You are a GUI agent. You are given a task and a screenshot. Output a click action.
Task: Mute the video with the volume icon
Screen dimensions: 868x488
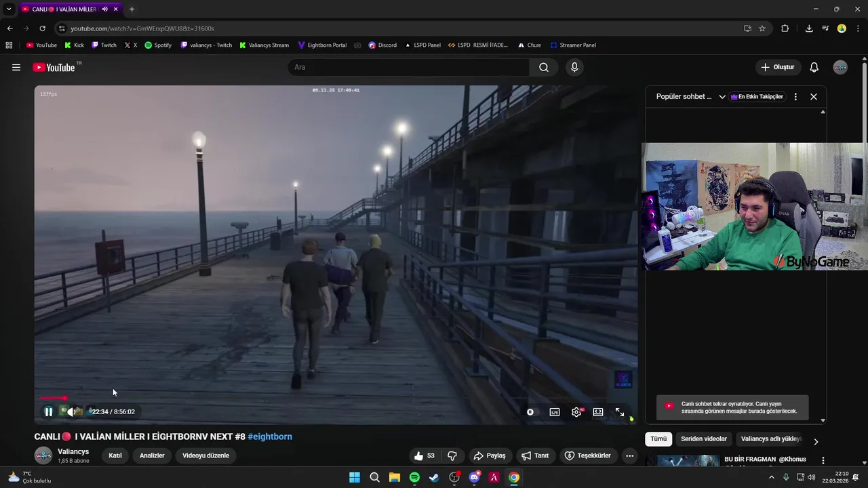pyautogui.click(x=71, y=411)
